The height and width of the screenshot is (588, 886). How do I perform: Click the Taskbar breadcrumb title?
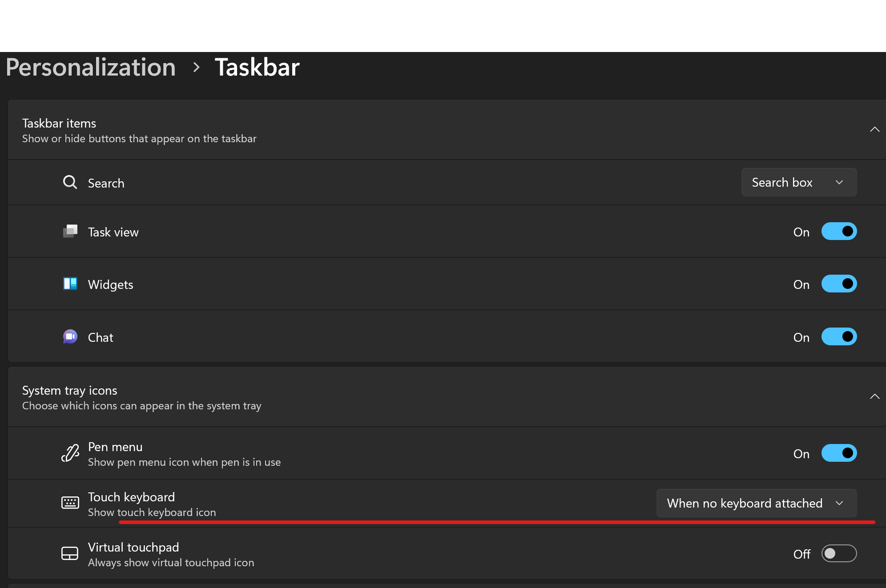pos(257,68)
